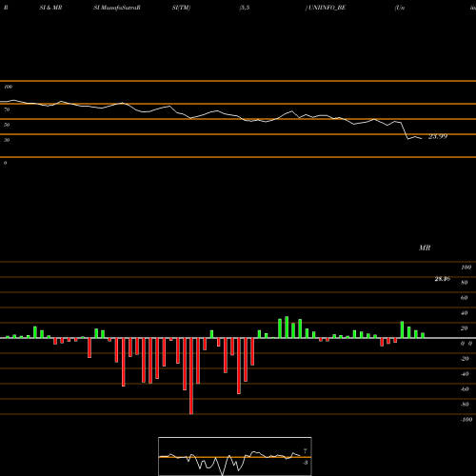The width and height of the screenshot is (476, 476).
Task: Click the -20 label on the MR axis
Action: 465,359
